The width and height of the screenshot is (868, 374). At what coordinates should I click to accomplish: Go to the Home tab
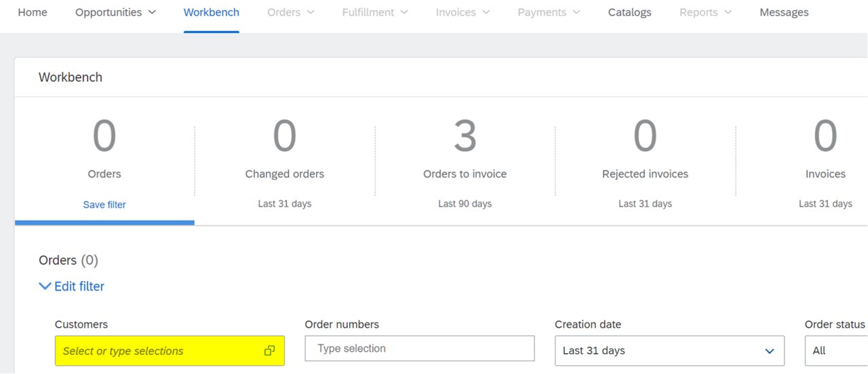pos(33,12)
